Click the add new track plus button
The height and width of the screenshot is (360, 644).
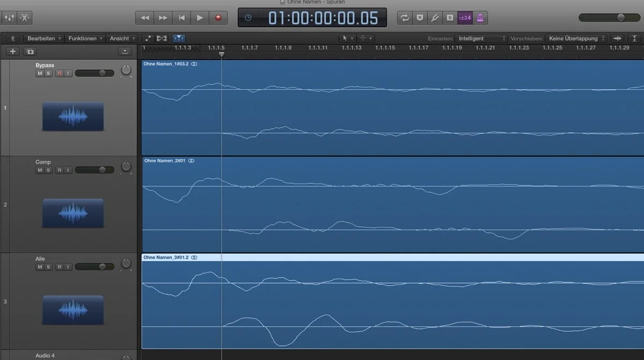click(13, 52)
